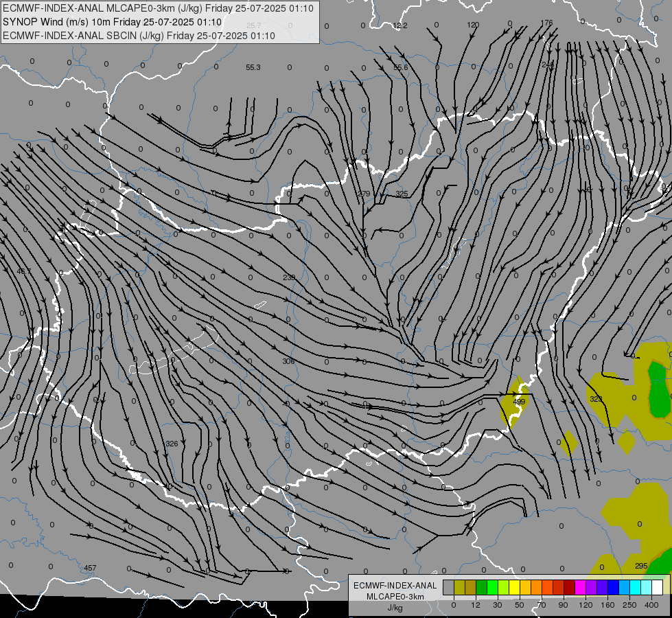The width and height of the screenshot is (672, 618).
Task: Click the legend tick label 12
Action: (x=476, y=605)
